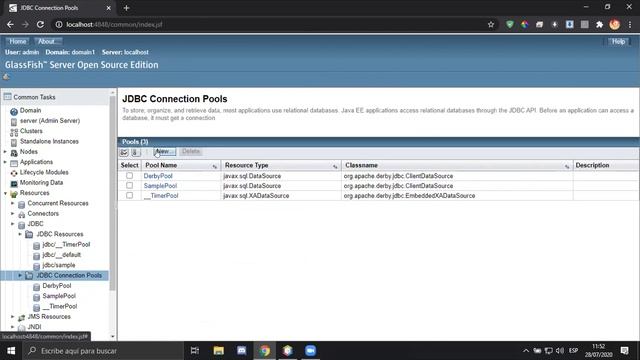The width and height of the screenshot is (640, 360).
Task: Click the Common Tasks icon
Action: pos(7,97)
